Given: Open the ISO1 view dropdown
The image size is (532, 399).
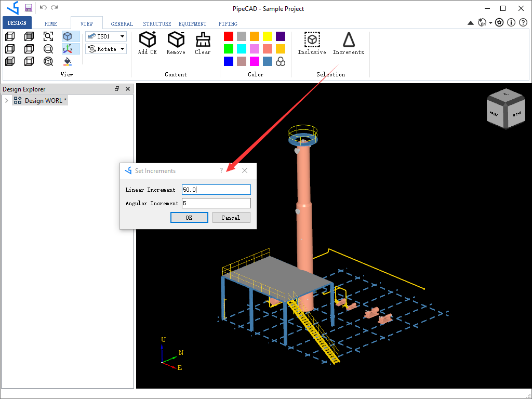Looking at the screenshot, I should tap(121, 36).
